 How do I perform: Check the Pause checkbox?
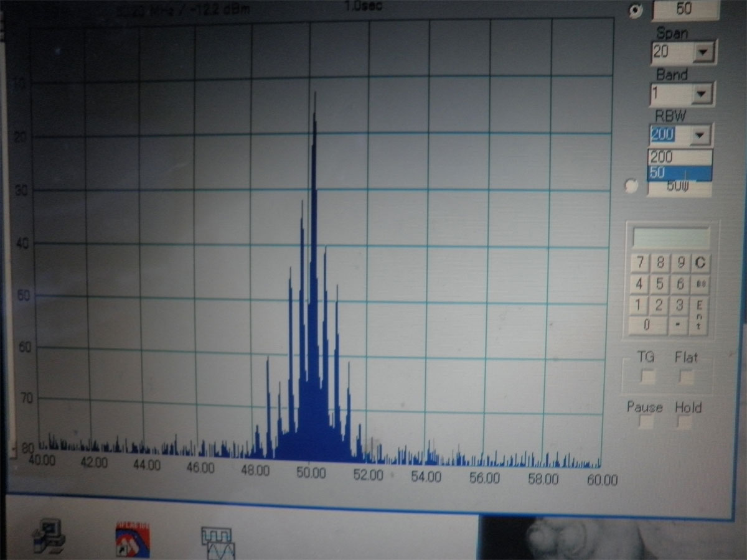[647, 422]
